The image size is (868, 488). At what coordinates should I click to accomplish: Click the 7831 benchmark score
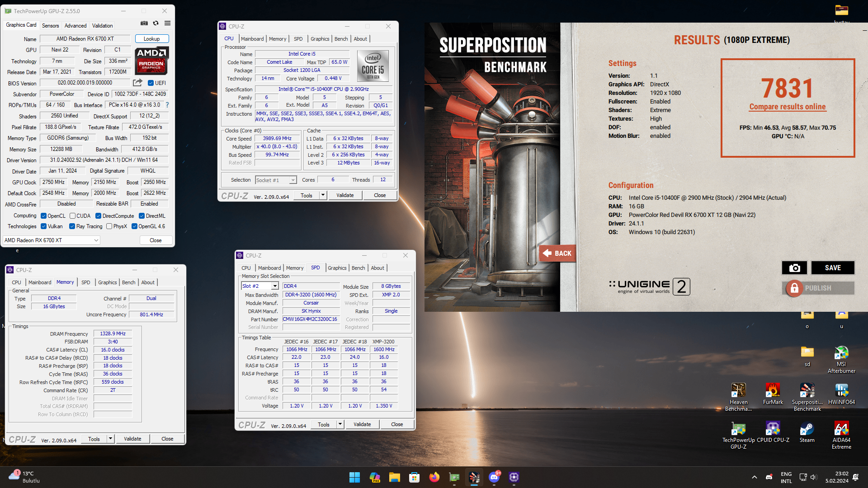point(787,88)
